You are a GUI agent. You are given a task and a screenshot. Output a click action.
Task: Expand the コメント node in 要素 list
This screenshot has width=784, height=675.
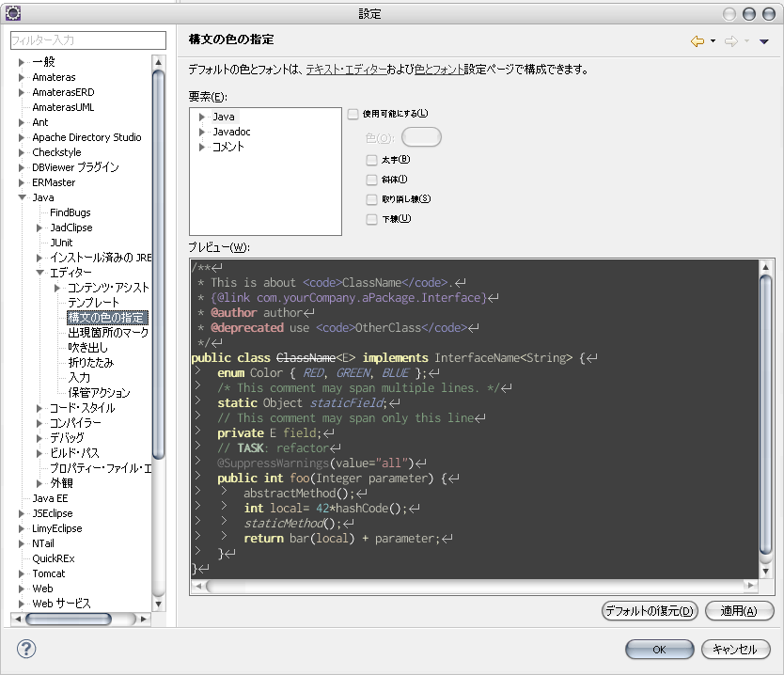pyautogui.click(x=204, y=147)
